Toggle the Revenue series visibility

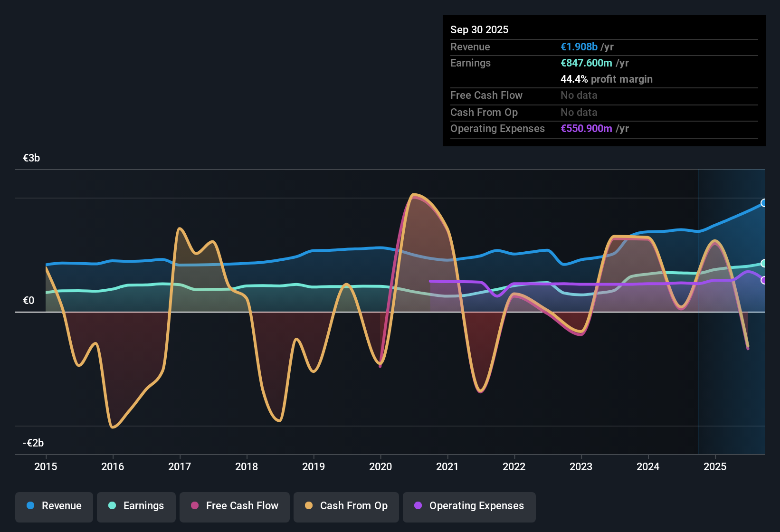pos(54,506)
